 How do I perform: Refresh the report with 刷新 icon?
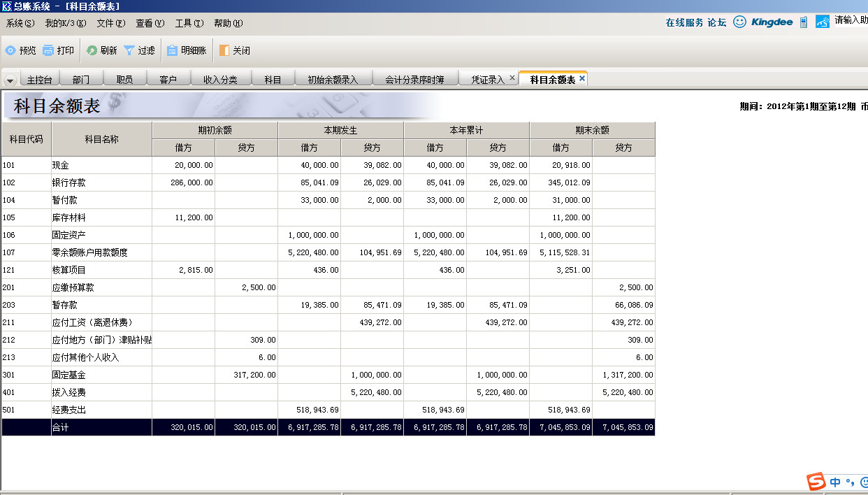[92, 50]
